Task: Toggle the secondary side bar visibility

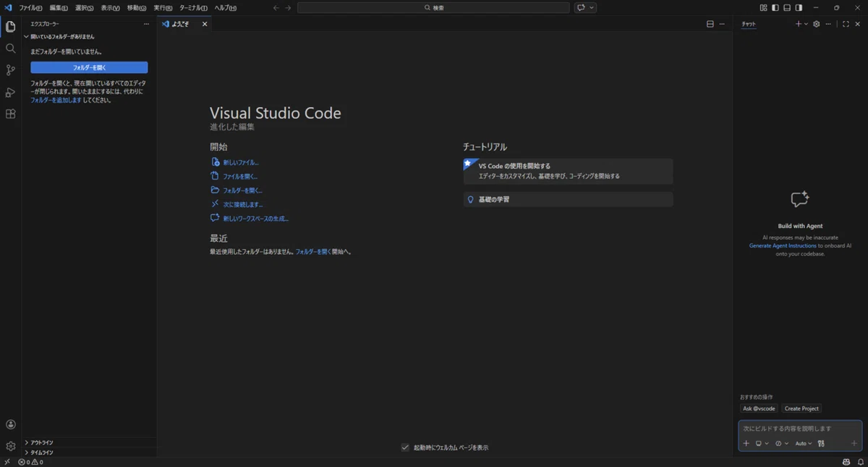Action: pos(799,7)
